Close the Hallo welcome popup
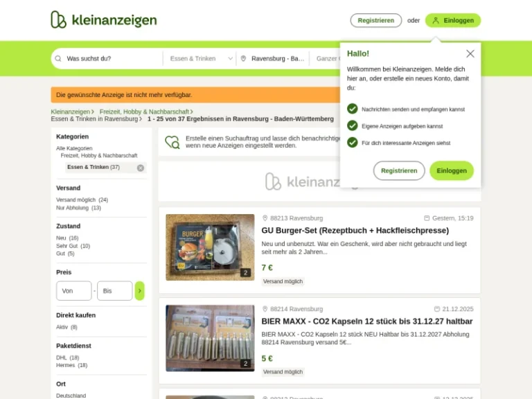532x399 pixels. coord(470,53)
